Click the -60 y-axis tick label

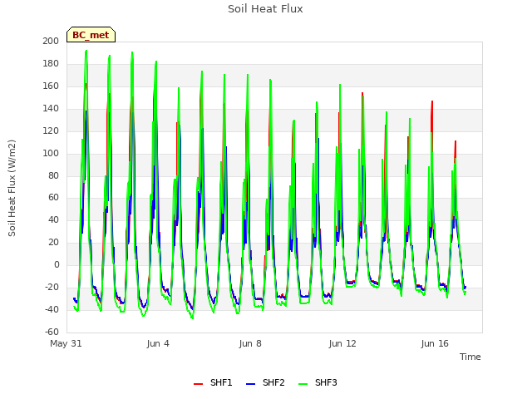(x=52, y=332)
